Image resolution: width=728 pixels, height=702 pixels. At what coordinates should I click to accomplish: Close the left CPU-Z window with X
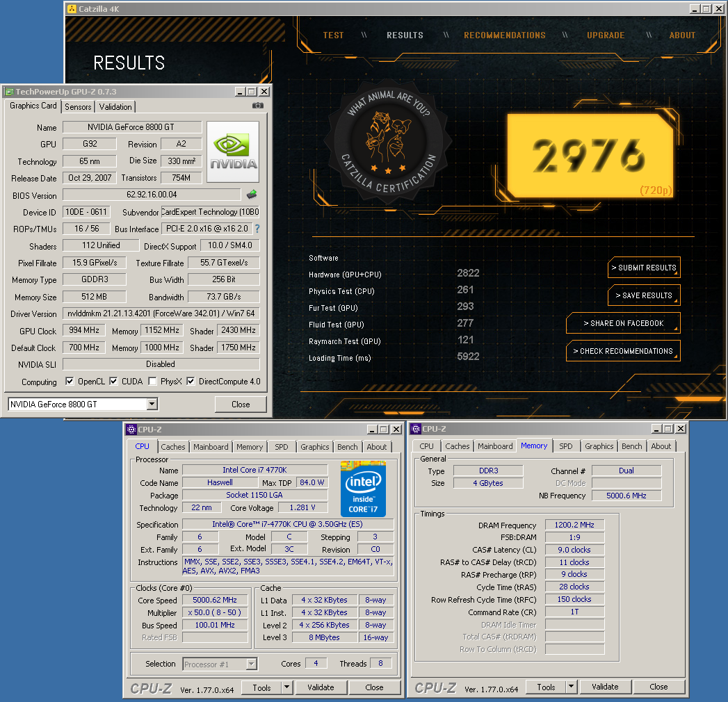(x=396, y=429)
